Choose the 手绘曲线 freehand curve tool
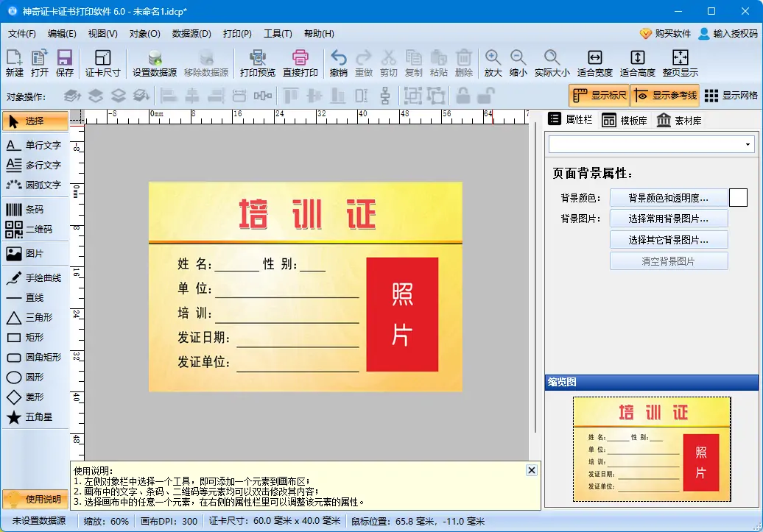This screenshot has height=532, width=763. (35, 277)
